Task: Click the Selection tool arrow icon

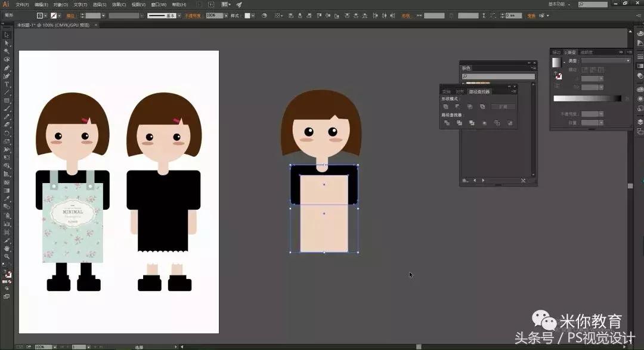Action: click(x=7, y=35)
